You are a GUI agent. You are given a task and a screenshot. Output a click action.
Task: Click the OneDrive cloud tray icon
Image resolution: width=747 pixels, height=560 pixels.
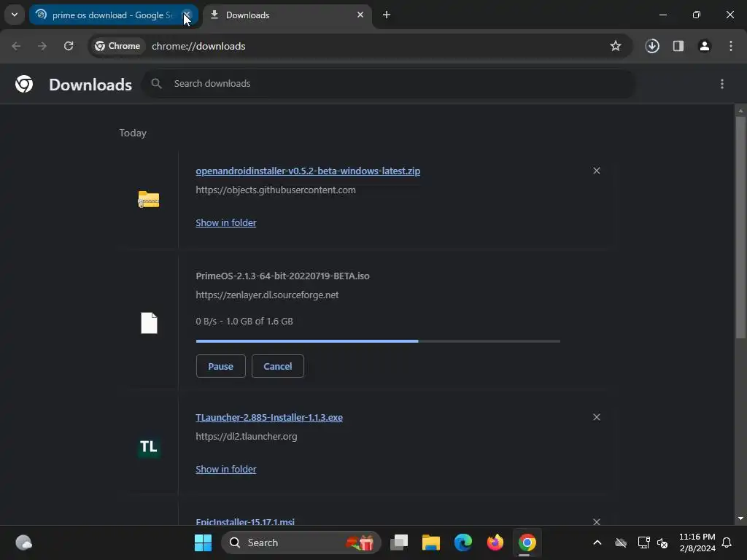[x=621, y=542]
